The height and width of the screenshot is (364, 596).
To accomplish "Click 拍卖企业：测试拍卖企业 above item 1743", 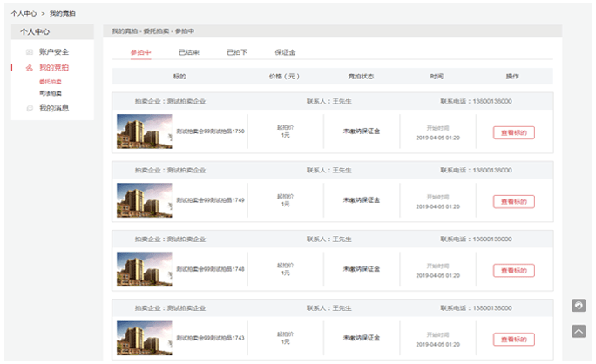I will click(170, 308).
